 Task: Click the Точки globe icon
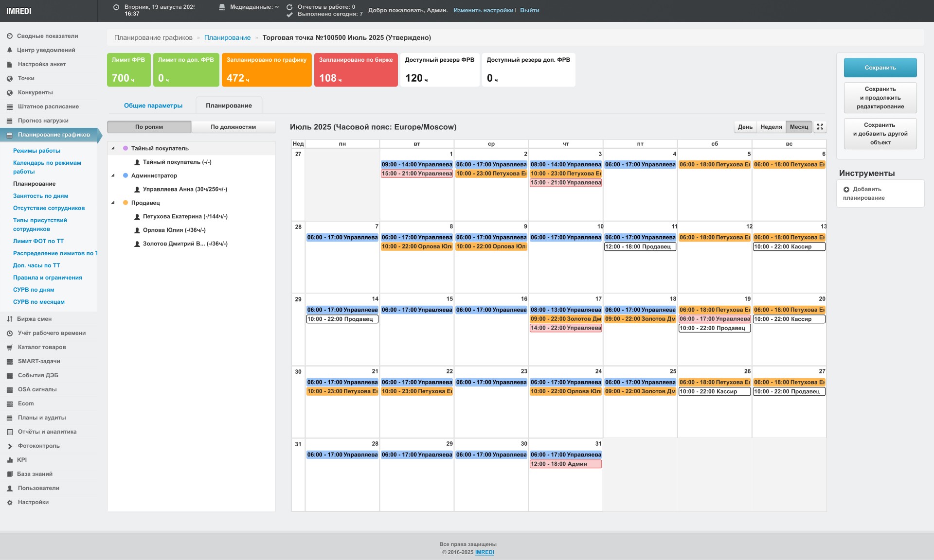coord(10,78)
